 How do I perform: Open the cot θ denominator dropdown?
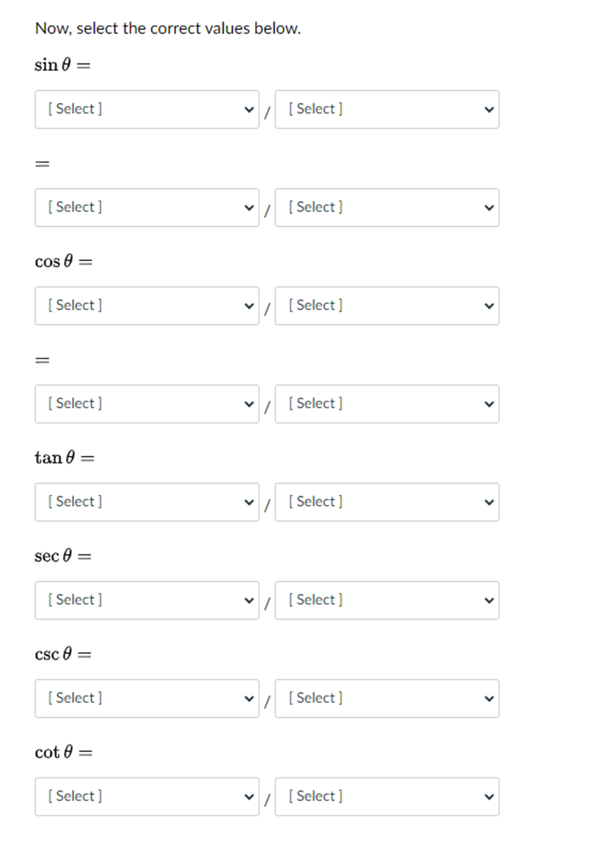[x=387, y=796]
